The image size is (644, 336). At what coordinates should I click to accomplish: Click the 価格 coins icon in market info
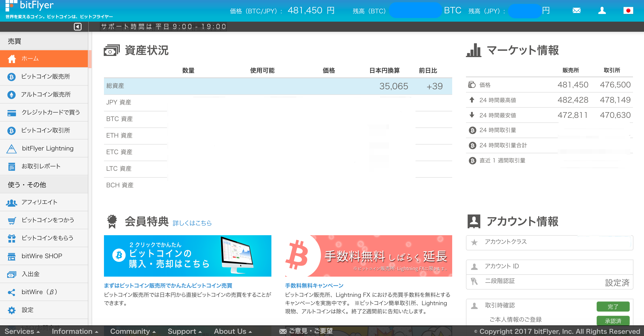coord(471,84)
